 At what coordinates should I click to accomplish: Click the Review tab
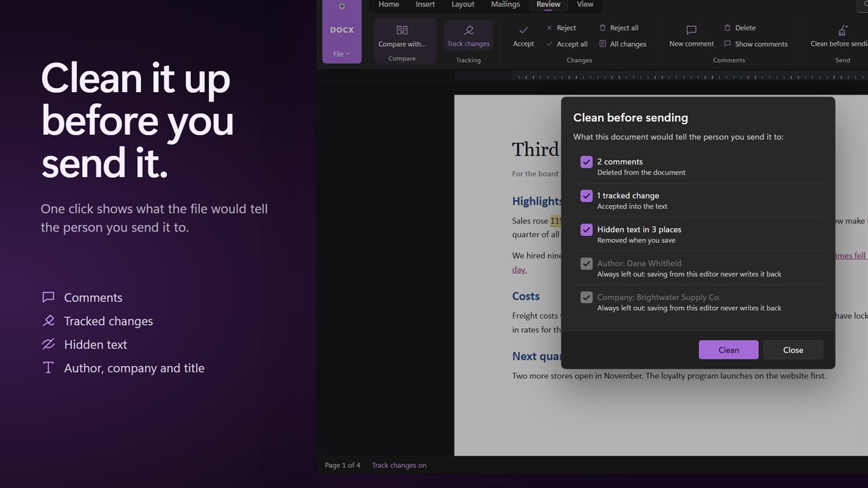(549, 5)
